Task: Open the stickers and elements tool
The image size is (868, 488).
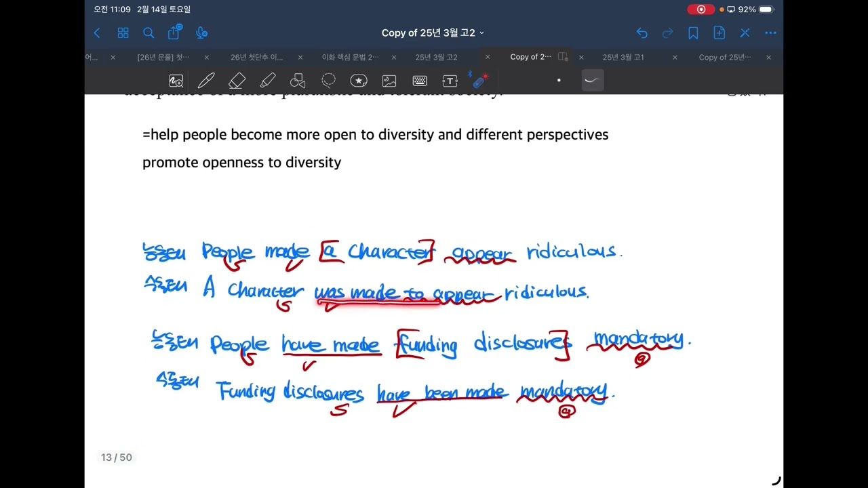Action: pos(359,81)
